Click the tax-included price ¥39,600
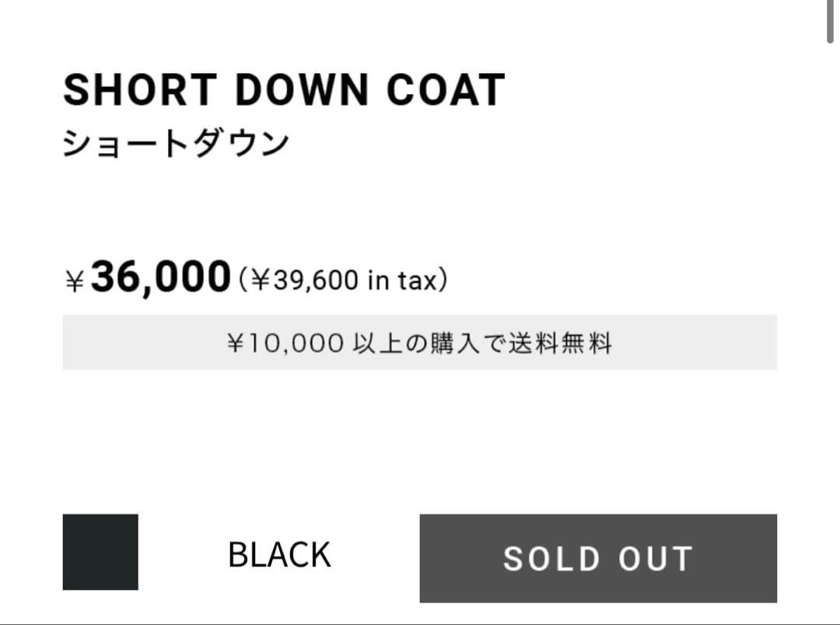840x625 pixels. pyautogui.click(x=303, y=280)
